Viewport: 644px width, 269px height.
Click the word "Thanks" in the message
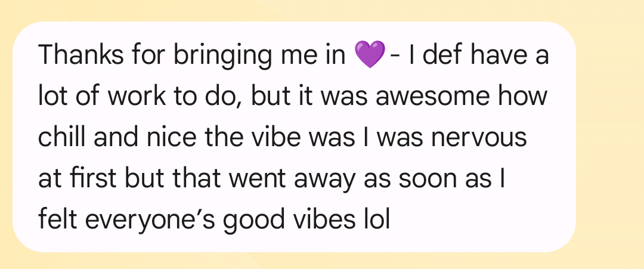(81, 55)
